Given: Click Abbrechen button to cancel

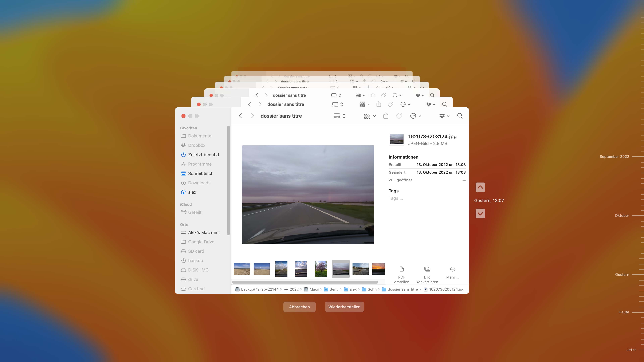Looking at the screenshot, I should point(299,307).
